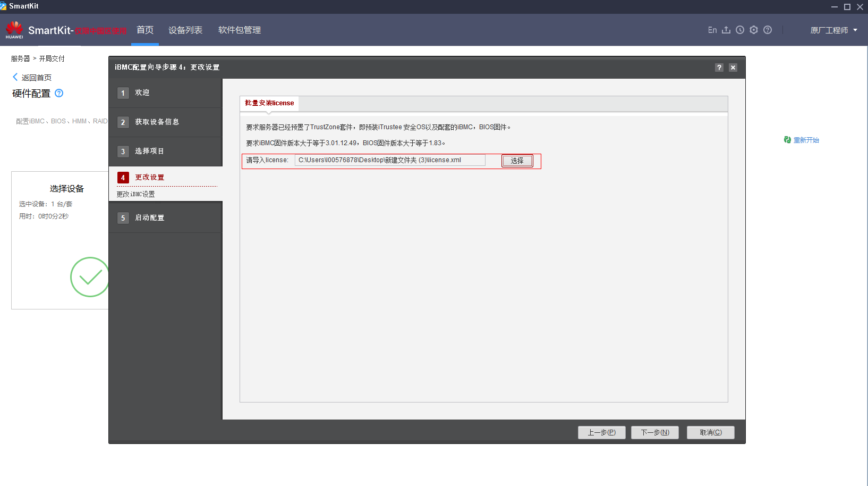Select wizard step 4 更改设置
Screen dimensions: 868x486
(166, 178)
